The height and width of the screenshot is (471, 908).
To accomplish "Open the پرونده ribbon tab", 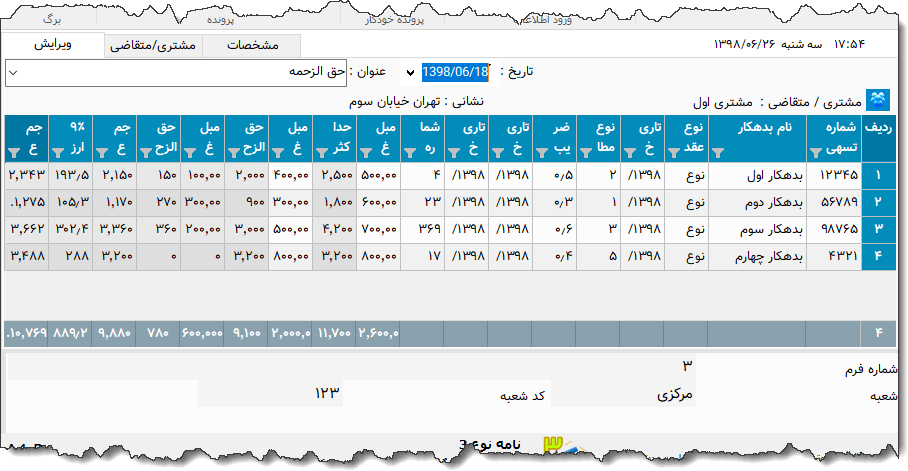I will tap(221, 20).
